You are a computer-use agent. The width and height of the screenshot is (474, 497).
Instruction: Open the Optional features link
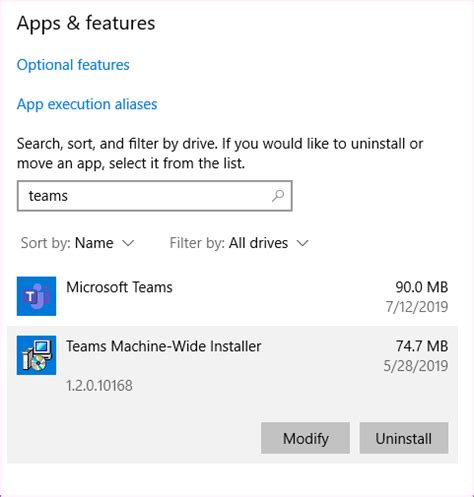(73, 65)
